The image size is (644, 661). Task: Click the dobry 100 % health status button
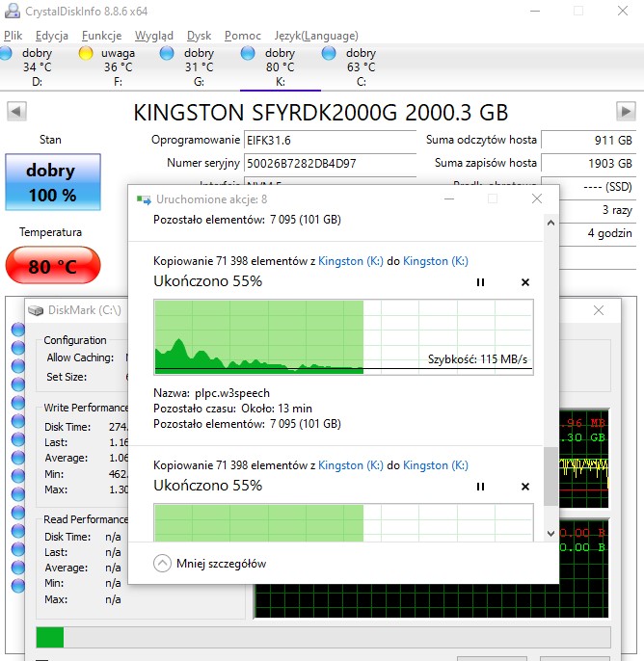(x=51, y=182)
